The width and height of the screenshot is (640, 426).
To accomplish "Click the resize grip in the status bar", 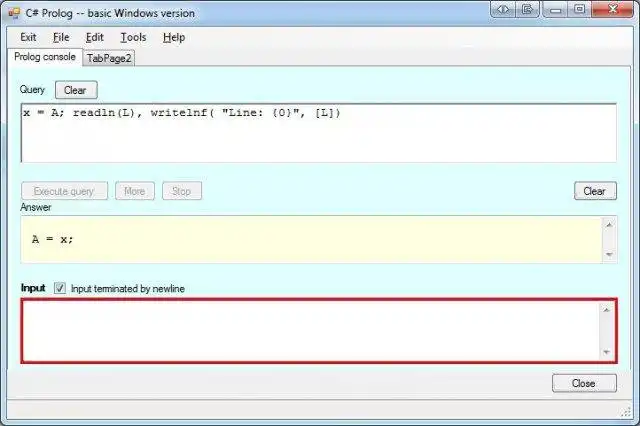I will coord(626,412).
